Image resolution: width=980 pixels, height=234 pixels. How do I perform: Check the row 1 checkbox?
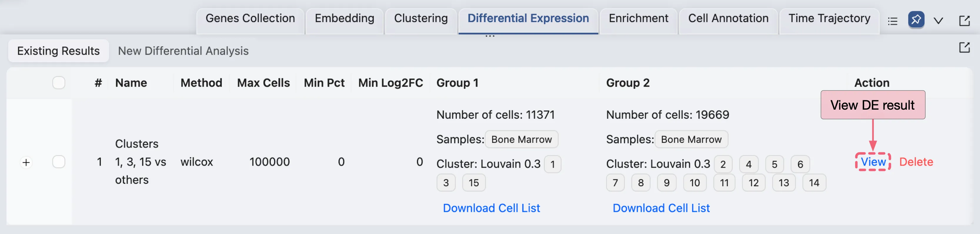59,162
